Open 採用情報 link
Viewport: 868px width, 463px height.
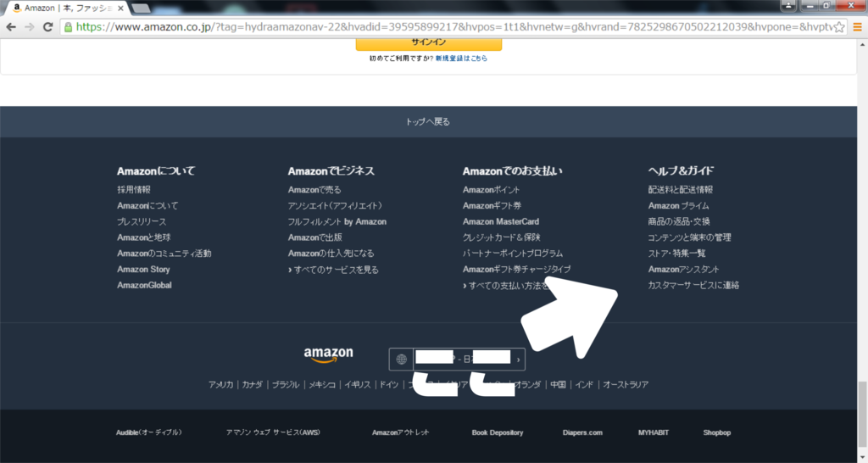pyautogui.click(x=133, y=189)
